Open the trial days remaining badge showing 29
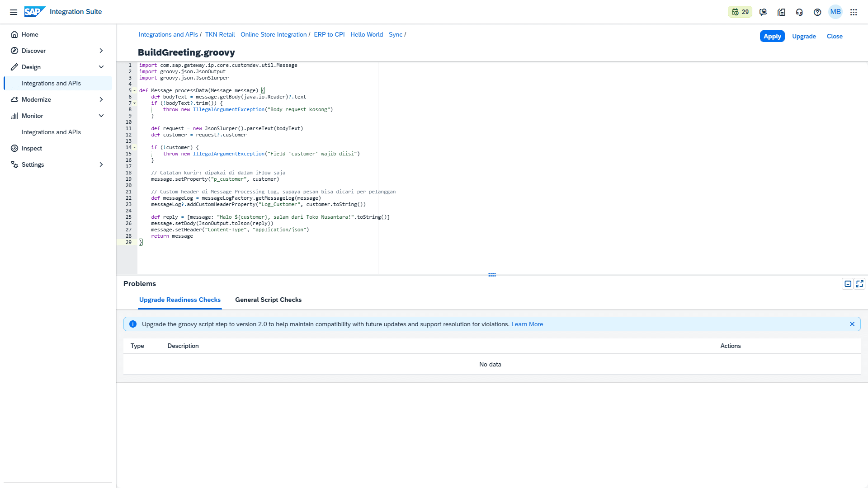Image resolution: width=868 pixels, height=488 pixels. 740,12
